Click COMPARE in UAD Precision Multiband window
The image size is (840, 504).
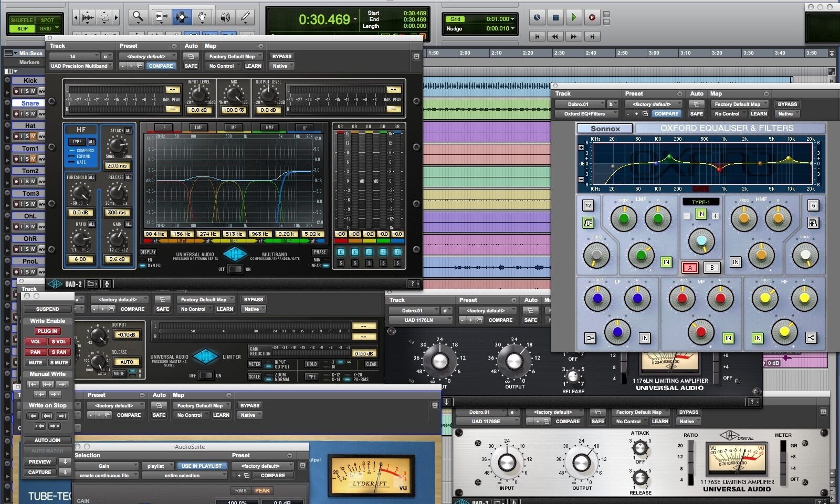[161, 66]
